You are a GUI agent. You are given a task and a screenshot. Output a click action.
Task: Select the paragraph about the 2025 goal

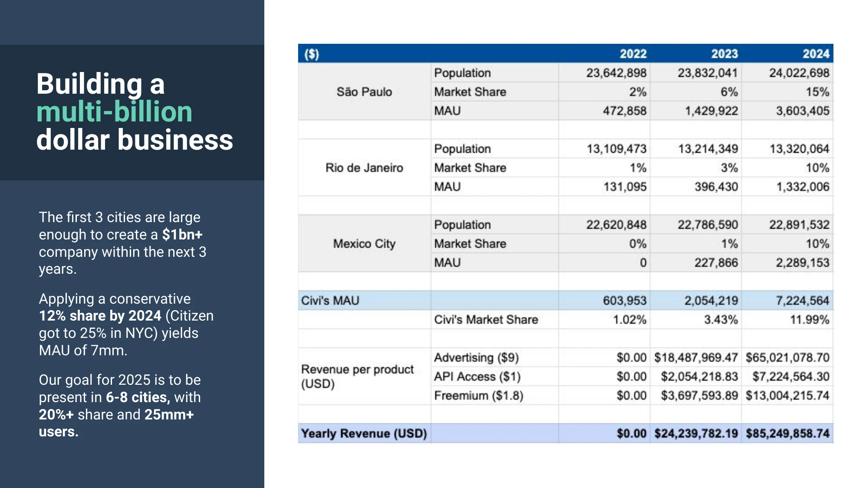click(120, 406)
